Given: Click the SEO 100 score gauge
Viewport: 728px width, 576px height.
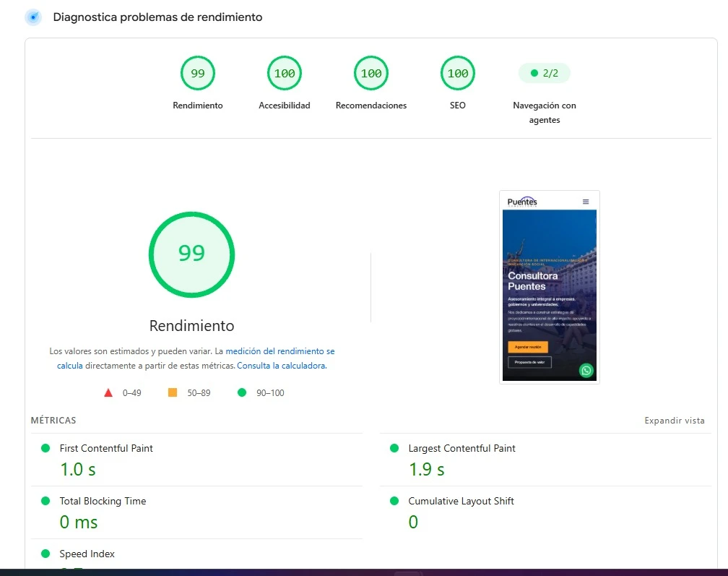Looking at the screenshot, I should (458, 74).
